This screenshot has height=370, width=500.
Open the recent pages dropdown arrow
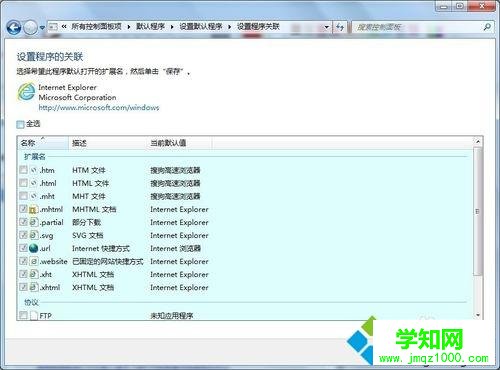pos(42,28)
